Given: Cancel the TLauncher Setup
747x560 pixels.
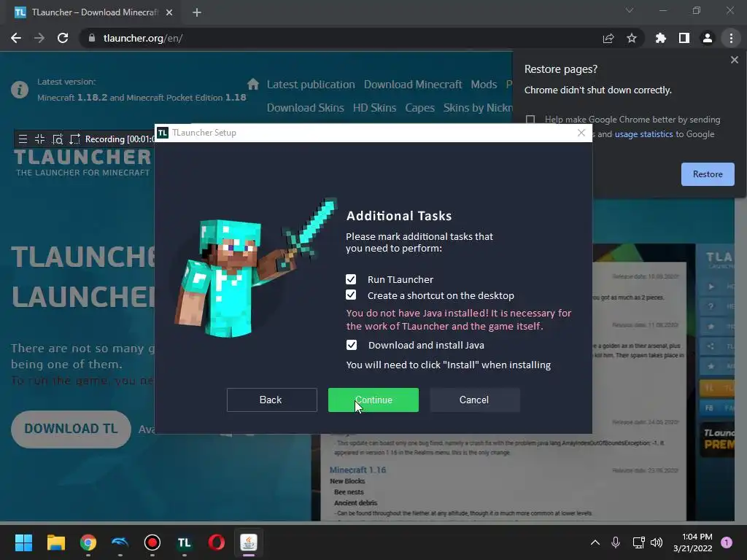Looking at the screenshot, I should 474,400.
